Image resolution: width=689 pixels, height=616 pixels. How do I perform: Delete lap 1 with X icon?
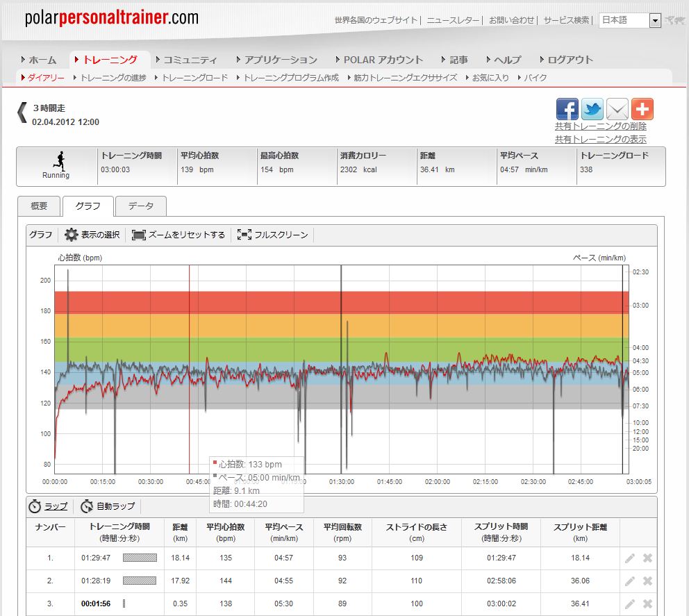click(647, 558)
